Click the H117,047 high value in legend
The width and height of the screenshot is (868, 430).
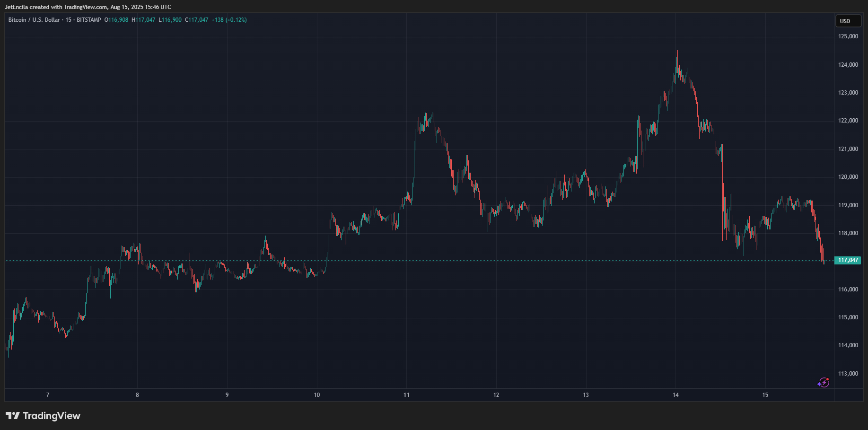point(143,20)
